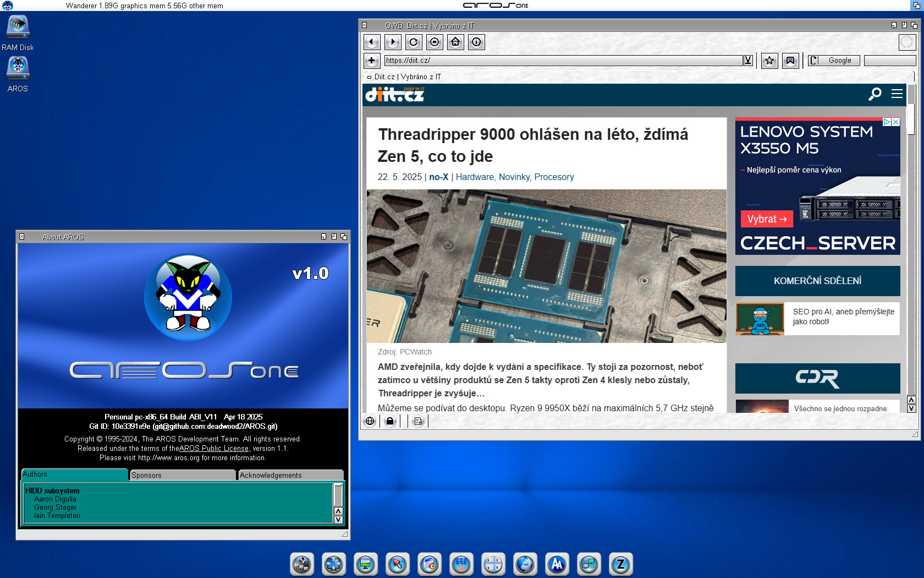Open the calendar clock dock icon

tap(430, 564)
